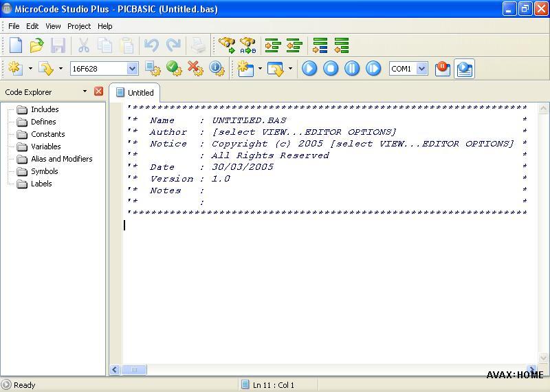Open a file with the folder icon
The image size is (550, 392).
(x=36, y=45)
